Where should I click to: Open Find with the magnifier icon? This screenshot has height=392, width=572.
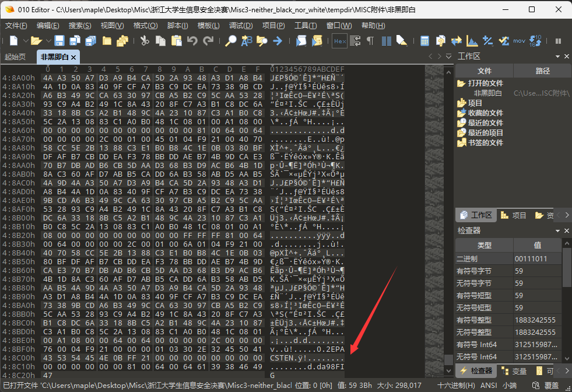(x=231, y=41)
